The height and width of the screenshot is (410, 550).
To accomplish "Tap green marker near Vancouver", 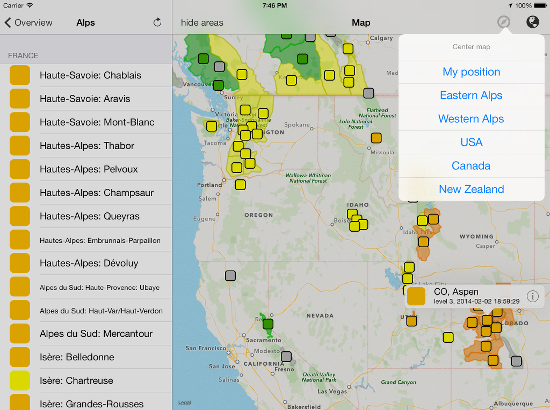I will pos(218,85).
